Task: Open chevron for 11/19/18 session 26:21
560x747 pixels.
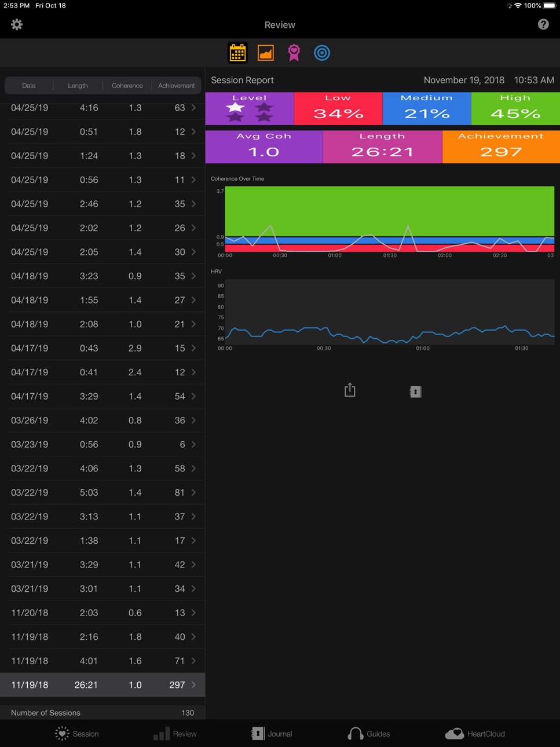Action: click(x=193, y=685)
